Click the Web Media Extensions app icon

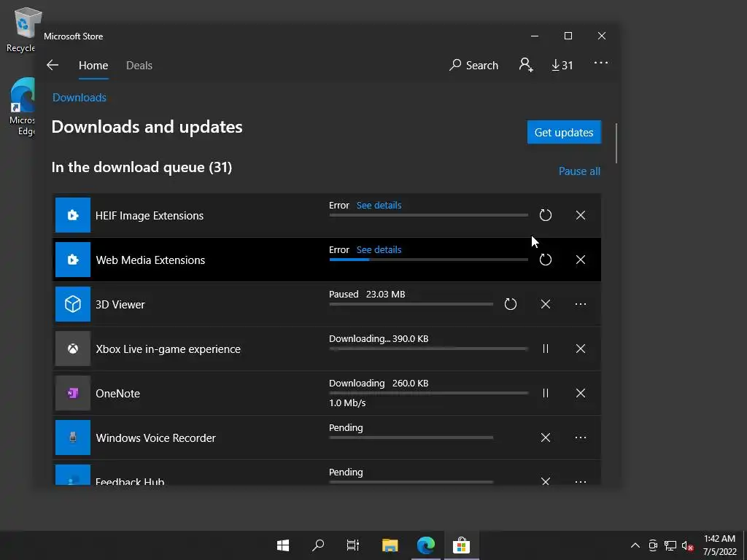pyautogui.click(x=73, y=260)
